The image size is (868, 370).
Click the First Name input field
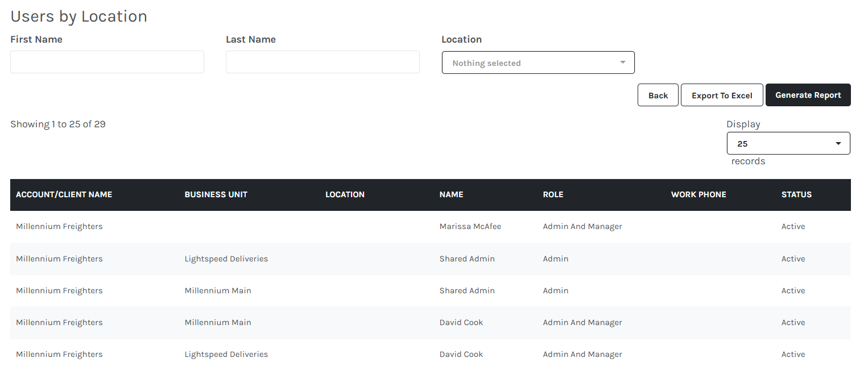click(x=107, y=62)
